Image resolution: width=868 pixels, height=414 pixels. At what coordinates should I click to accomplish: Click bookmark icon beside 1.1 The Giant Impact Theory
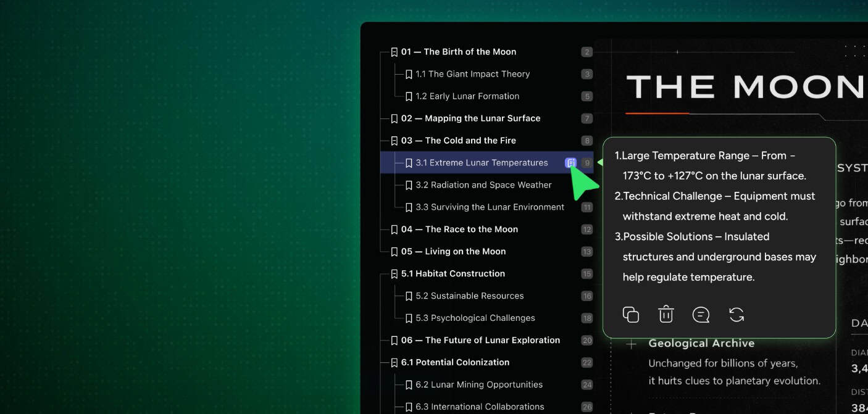(x=409, y=74)
